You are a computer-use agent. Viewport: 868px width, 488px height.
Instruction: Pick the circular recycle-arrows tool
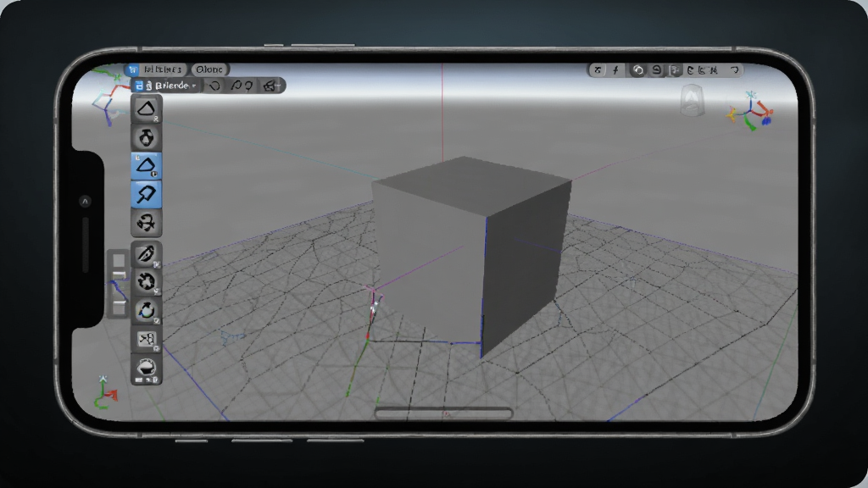(146, 282)
